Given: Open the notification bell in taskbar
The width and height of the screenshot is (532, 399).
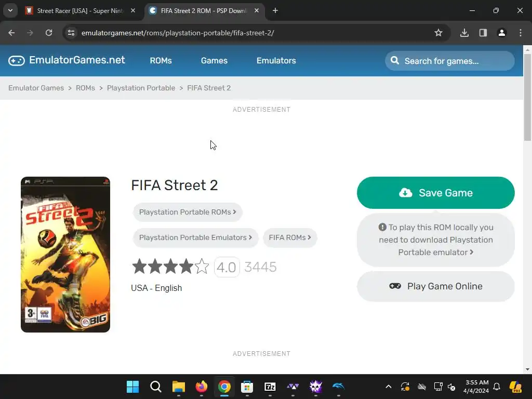Looking at the screenshot, I should tap(497, 387).
